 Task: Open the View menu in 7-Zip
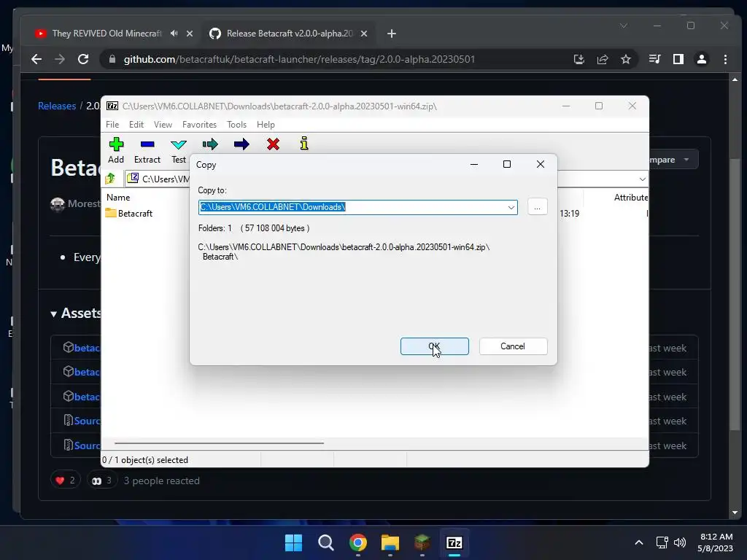(x=163, y=124)
